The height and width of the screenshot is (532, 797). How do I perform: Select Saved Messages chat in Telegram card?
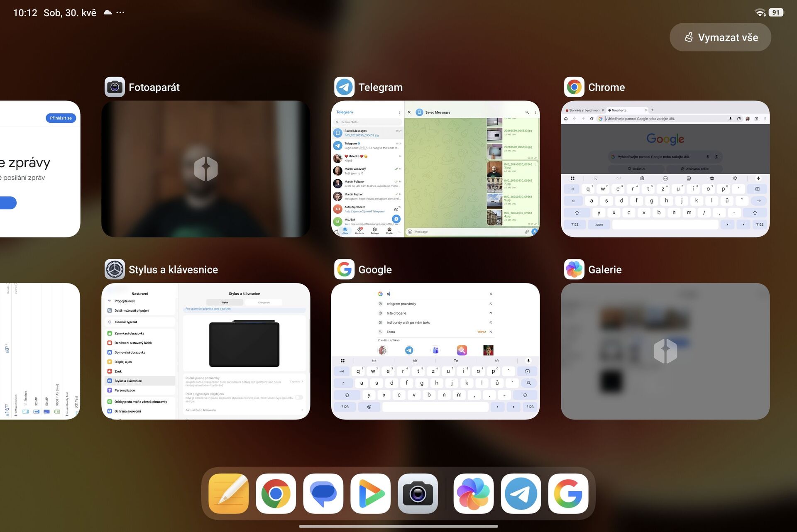(368, 133)
